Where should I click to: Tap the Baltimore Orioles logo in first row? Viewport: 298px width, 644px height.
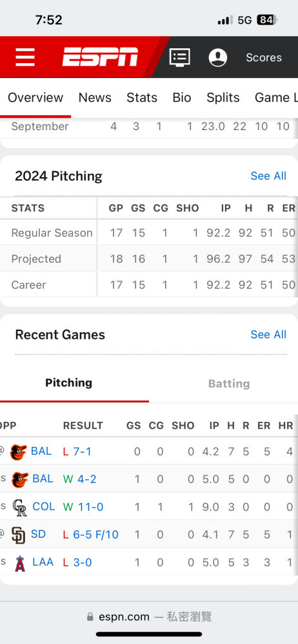coord(19,451)
